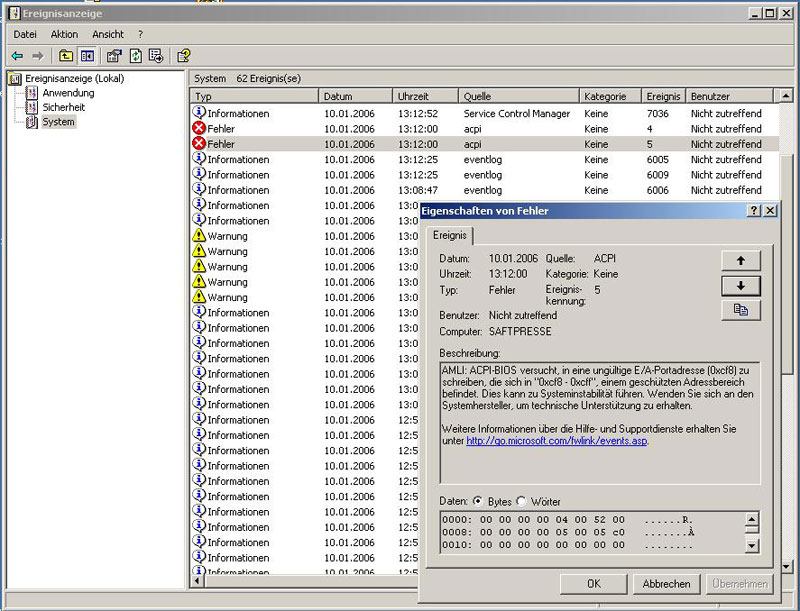
Task: Copy event details with the clipboard button
Action: 740,311
